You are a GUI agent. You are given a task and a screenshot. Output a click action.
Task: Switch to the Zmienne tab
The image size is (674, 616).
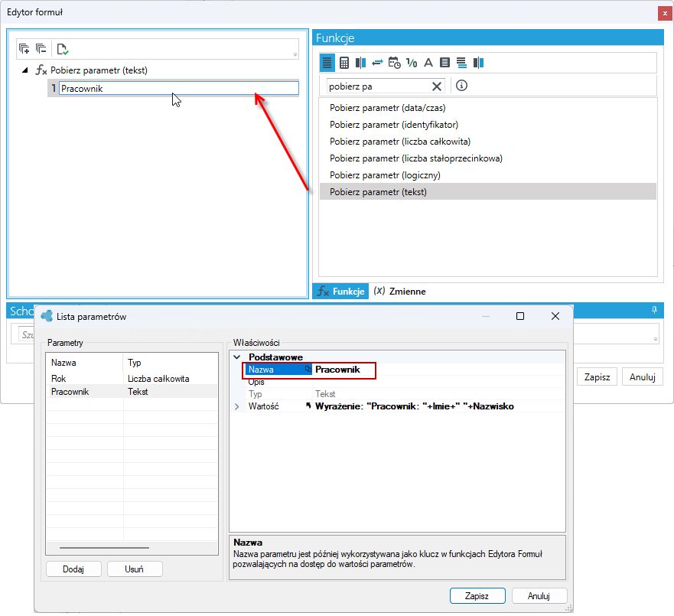(x=400, y=292)
